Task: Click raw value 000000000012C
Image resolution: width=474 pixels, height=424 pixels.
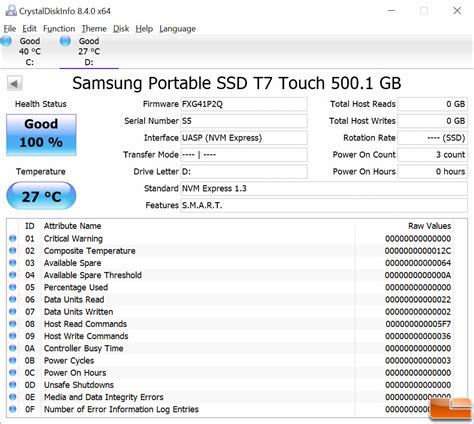Action: (x=418, y=251)
